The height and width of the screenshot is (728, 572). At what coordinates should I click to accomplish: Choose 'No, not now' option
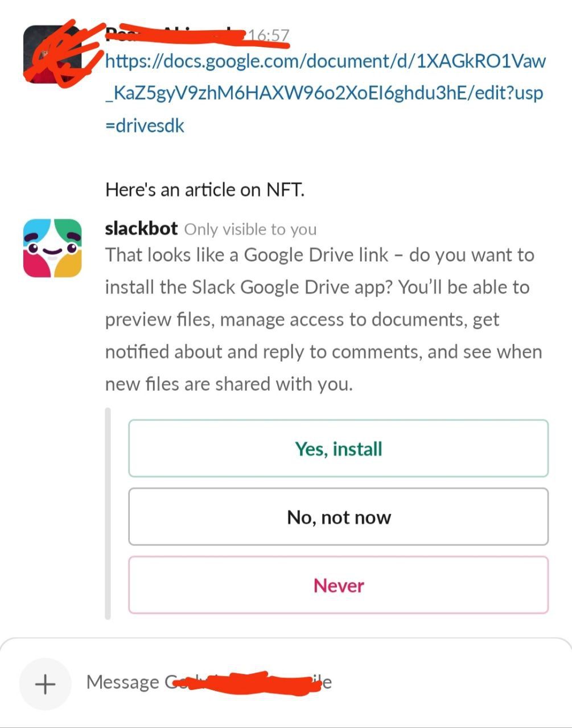point(338,517)
